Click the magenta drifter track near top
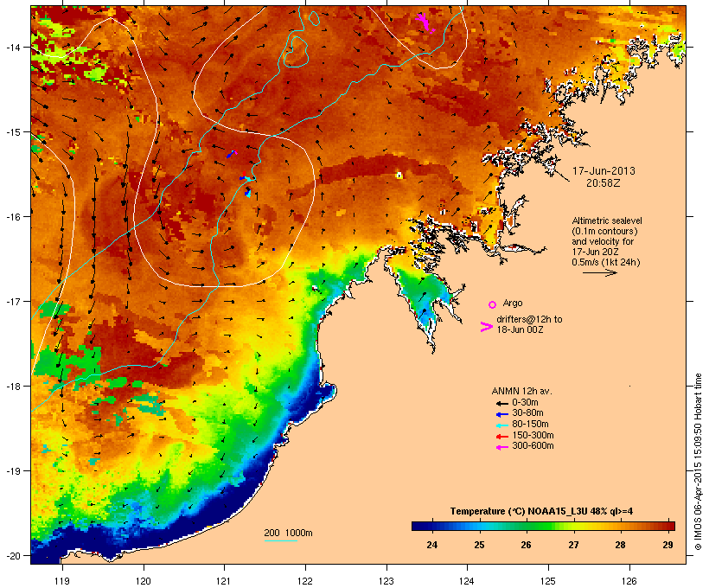Screen dimensions: 709x588 [x=425, y=22]
